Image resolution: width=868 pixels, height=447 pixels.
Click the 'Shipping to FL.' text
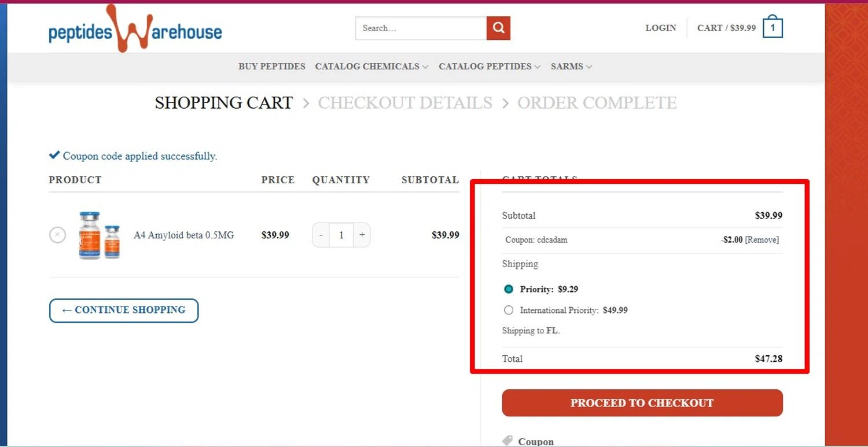coord(531,331)
